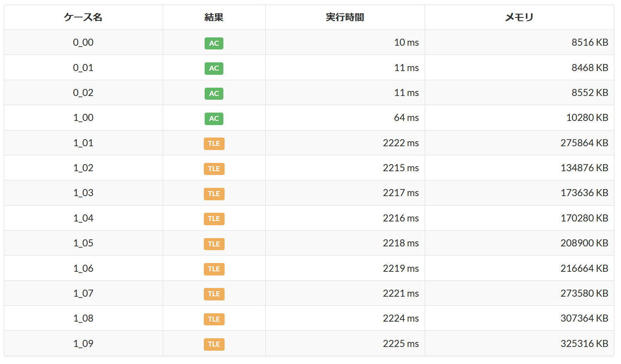Click the 8516 KB memory value
621x364 pixels.
pos(590,42)
